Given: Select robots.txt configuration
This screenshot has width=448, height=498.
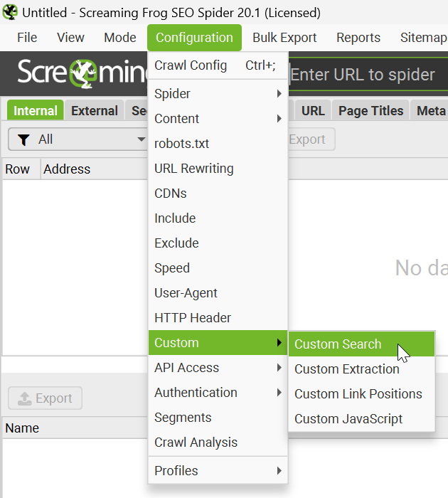Looking at the screenshot, I should tap(218, 144).
